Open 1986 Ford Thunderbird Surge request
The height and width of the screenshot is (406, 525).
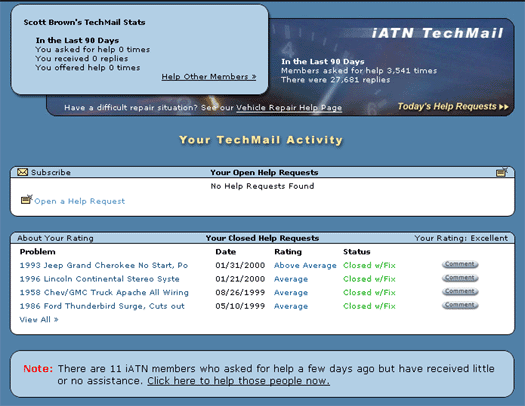(102, 306)
